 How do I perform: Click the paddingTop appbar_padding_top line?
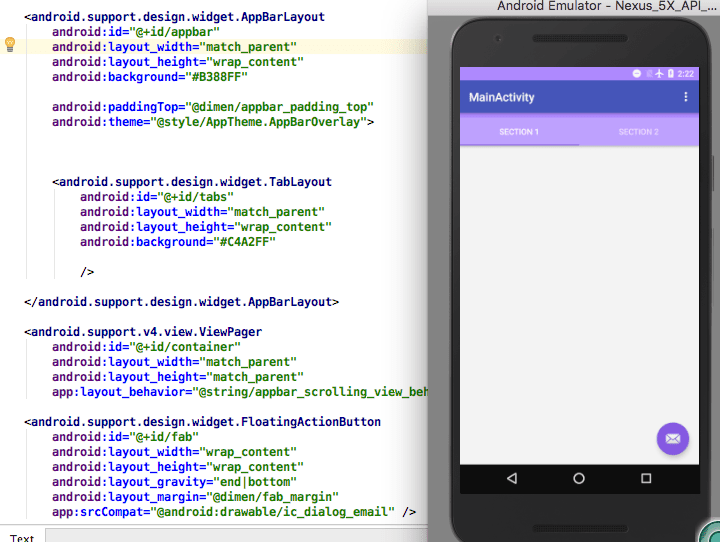(x=213, y=107)
